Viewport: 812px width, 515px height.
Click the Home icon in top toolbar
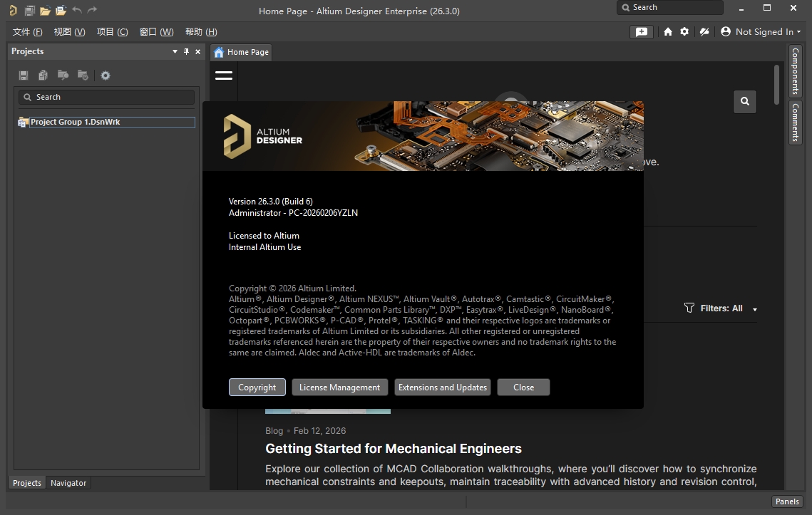coord(667,31)
